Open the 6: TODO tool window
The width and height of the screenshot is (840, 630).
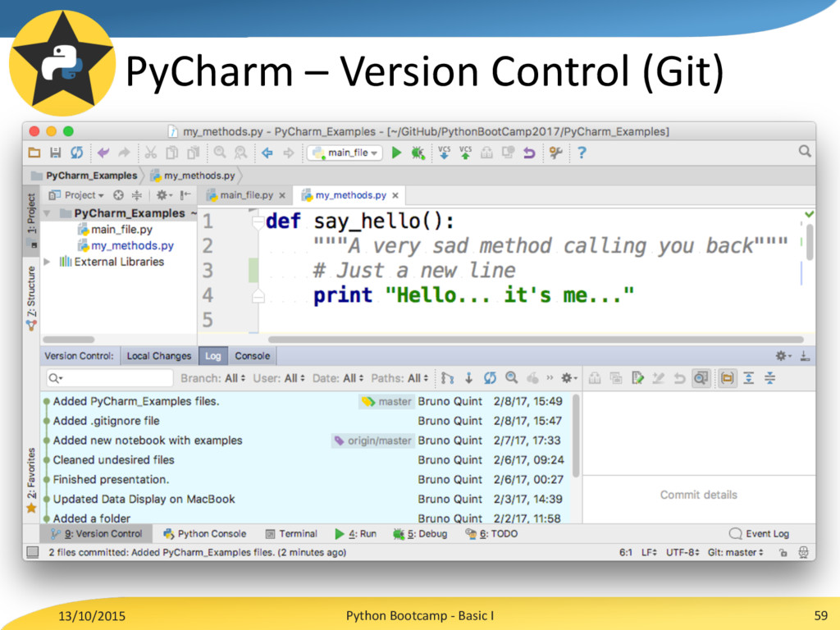pyautogui.click(x=491, y=533)
